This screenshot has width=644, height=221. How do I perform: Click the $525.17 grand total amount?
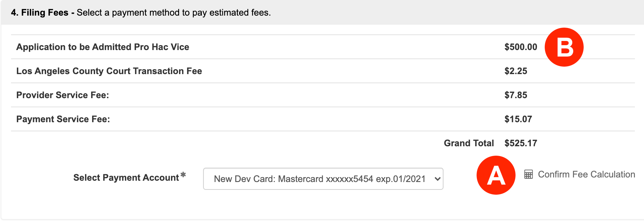coord(520,143)
